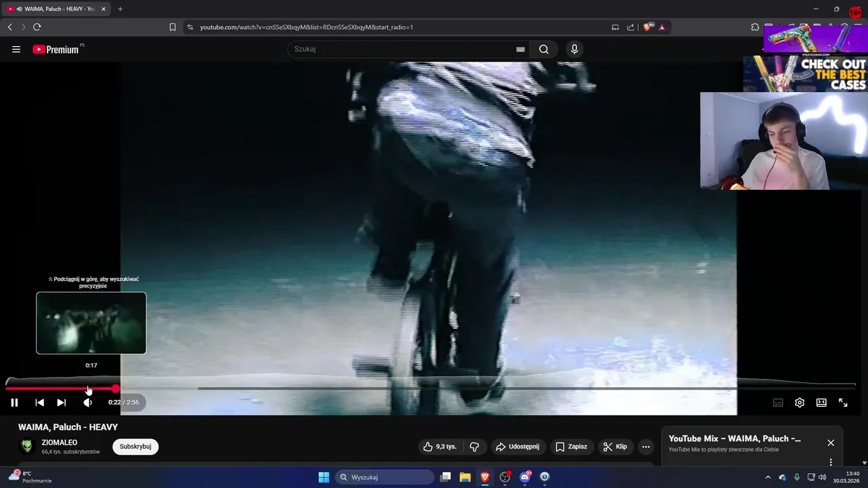Toggle subtitles button in player
The width and height of the screenshot is (868, 488).
pos(778,403)
